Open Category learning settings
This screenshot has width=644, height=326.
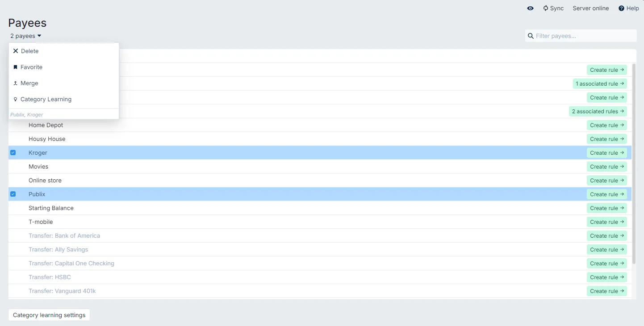pyautogui.click(x=49, y=315)
